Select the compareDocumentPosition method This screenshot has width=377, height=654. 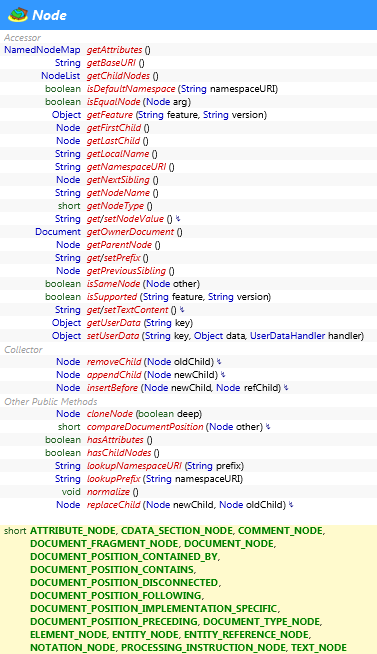coord(145,427)
